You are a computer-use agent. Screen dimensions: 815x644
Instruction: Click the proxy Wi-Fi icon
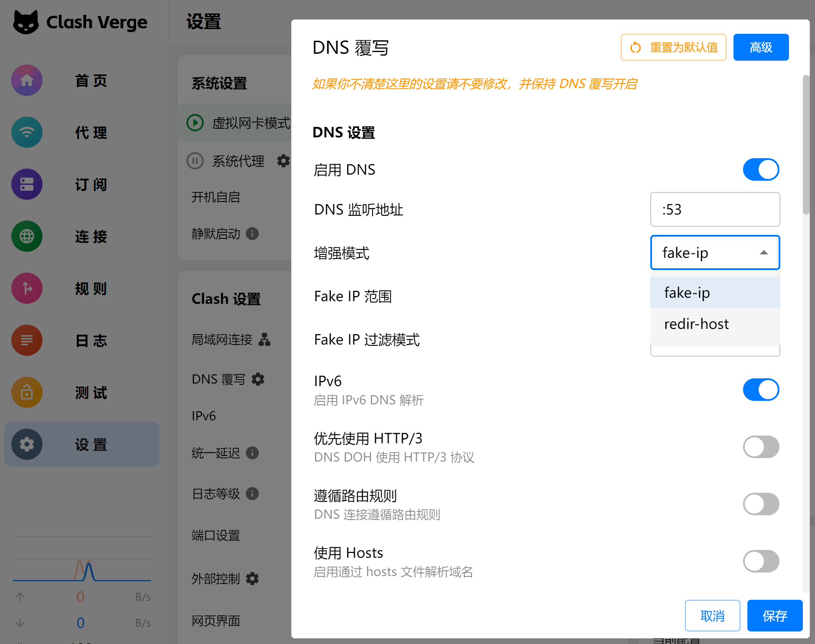point(27,133)
